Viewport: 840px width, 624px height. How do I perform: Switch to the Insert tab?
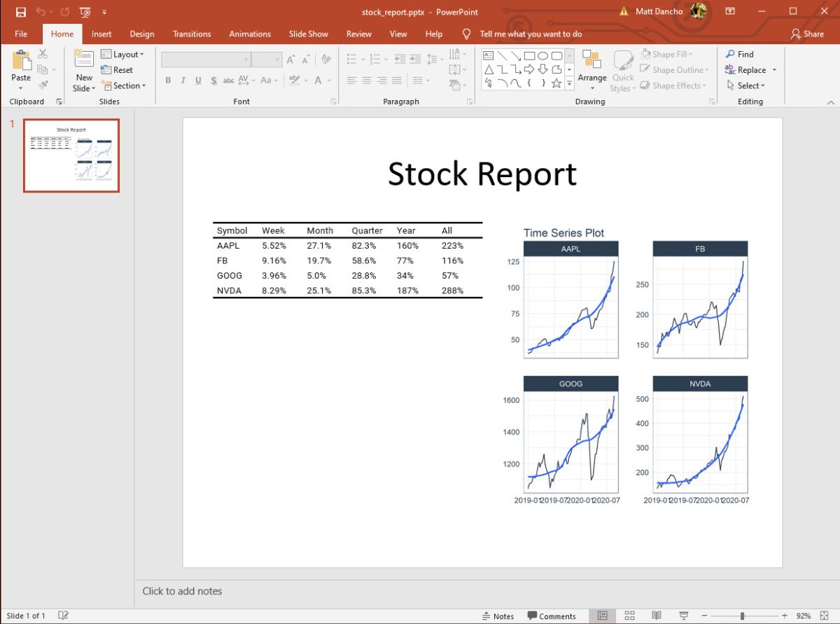tap(101, 34)
